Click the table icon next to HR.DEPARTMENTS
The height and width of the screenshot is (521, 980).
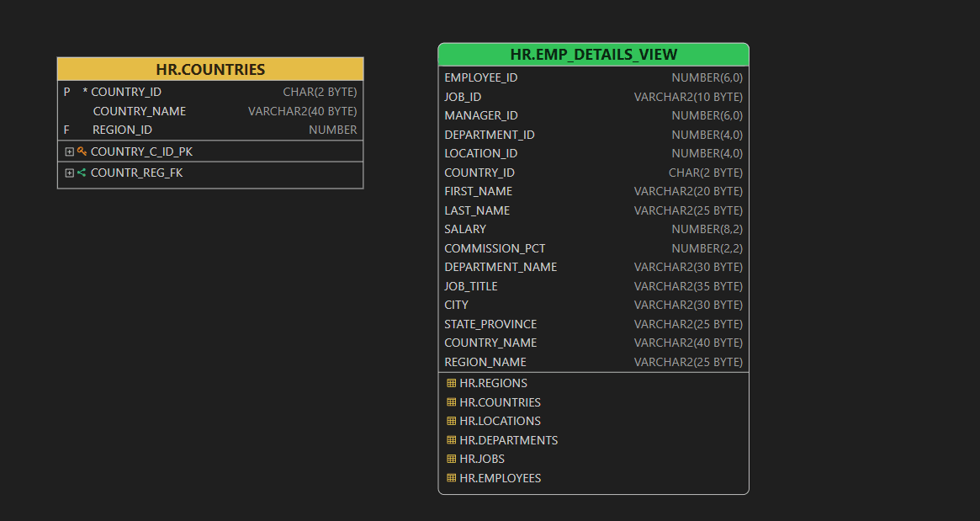451,439
